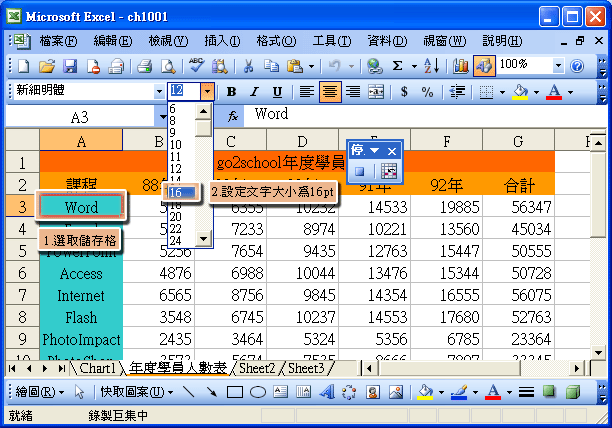Screen dimensions: 612x428
Task: Toggle Center alignment button
Action: coord(329,92)
